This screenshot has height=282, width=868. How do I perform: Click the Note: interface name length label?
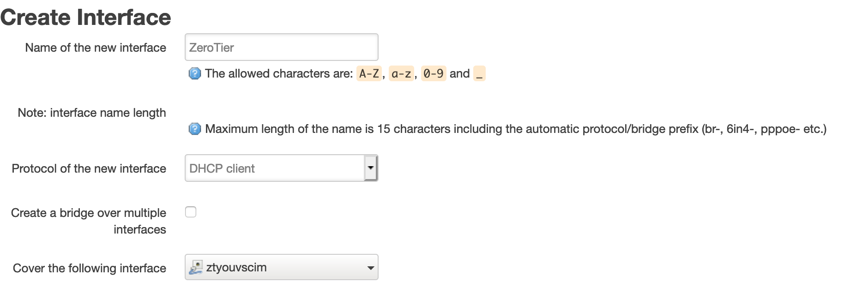coord(92,113)
